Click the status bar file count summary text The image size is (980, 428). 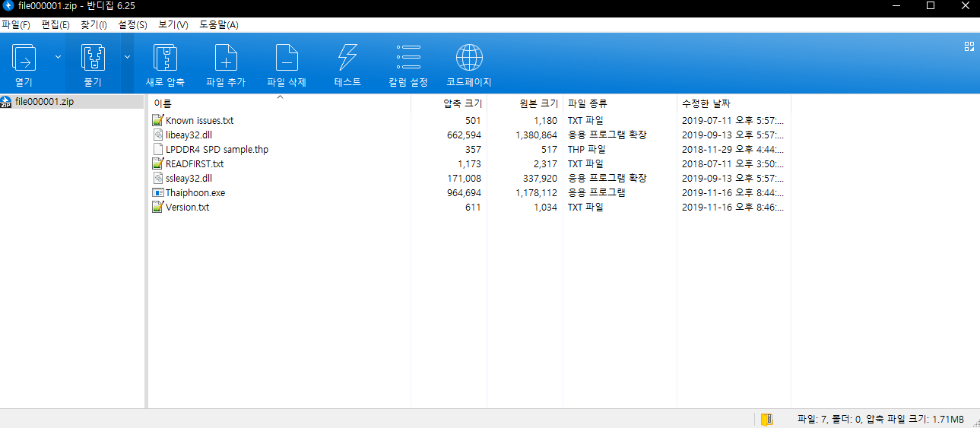(x=880, y=419)
